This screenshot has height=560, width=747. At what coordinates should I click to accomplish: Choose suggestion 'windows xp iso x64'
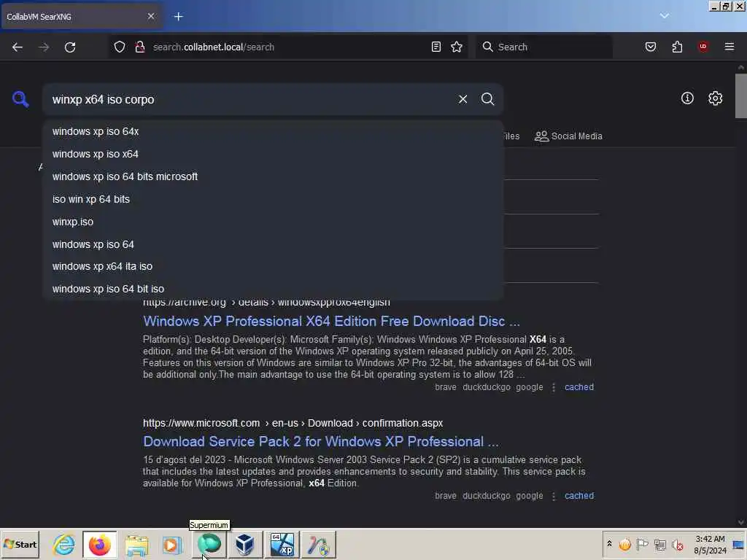(x=273, y=154)
